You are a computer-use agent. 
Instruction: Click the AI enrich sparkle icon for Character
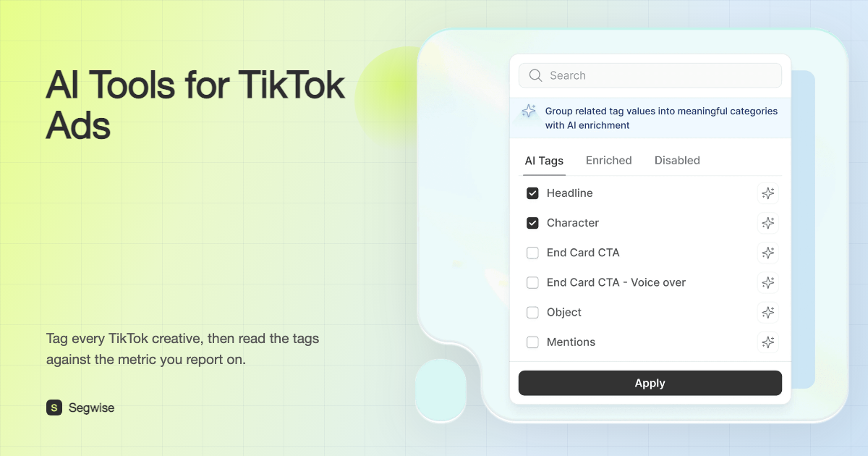[768, 223]
